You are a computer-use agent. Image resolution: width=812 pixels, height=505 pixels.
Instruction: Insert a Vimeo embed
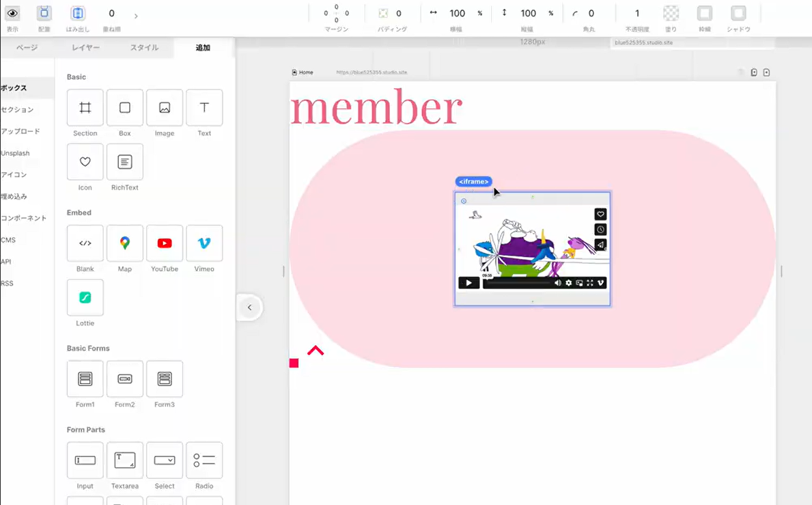(205, 243)
